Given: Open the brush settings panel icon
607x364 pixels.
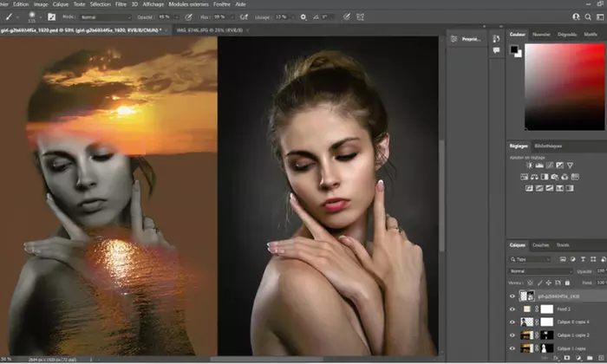Looking at the screenshot, I should tap(51, 17).
